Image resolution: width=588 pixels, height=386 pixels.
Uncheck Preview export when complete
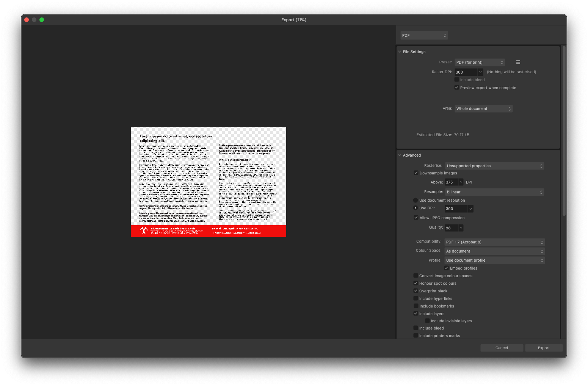[x=457, y=88]
